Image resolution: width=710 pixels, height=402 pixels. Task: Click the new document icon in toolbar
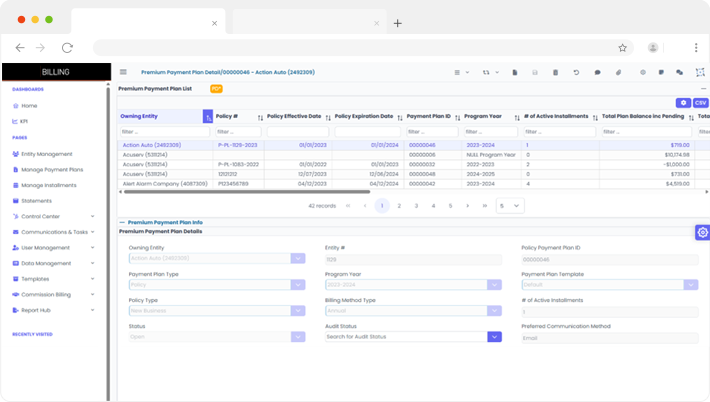click(514, 72)
